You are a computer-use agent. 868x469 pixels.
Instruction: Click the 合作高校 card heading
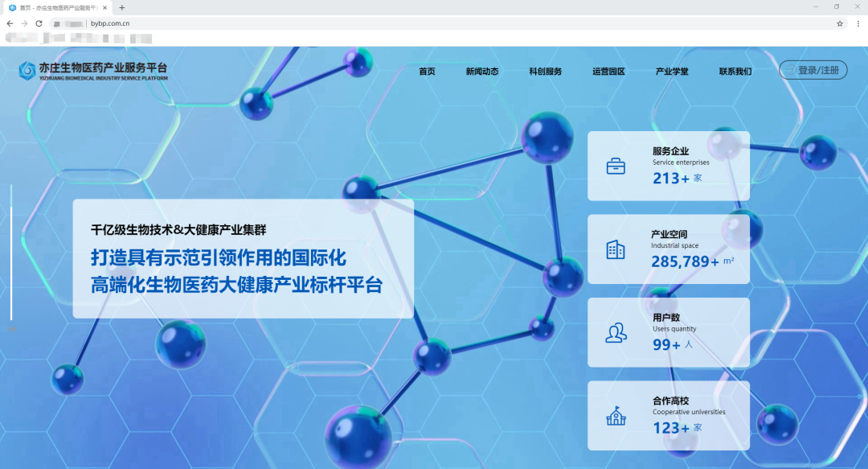(x=670, y=401)
